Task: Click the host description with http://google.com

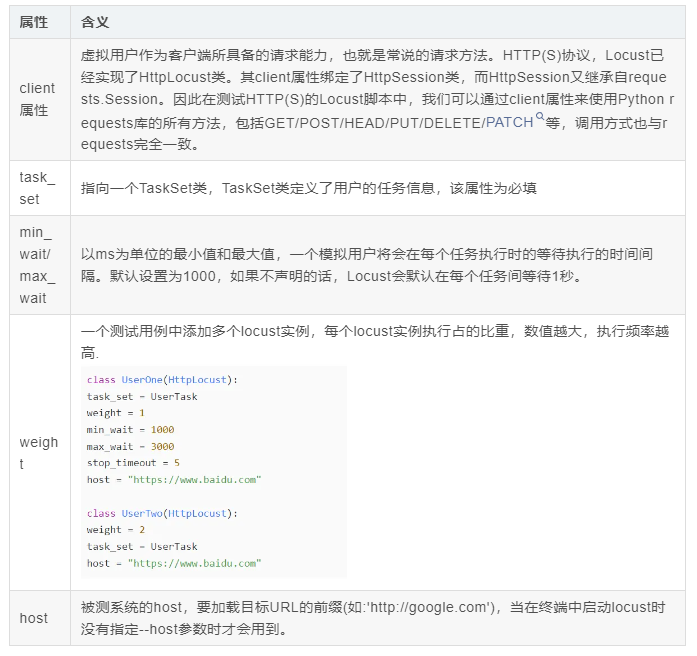Action: click(373, 618)
